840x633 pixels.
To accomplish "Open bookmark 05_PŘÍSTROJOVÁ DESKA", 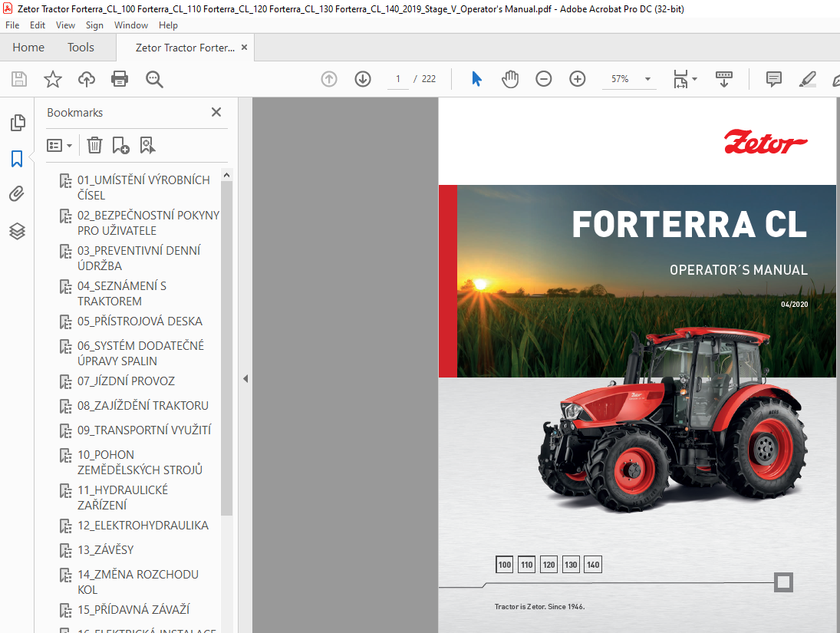I will pos(140,321).
